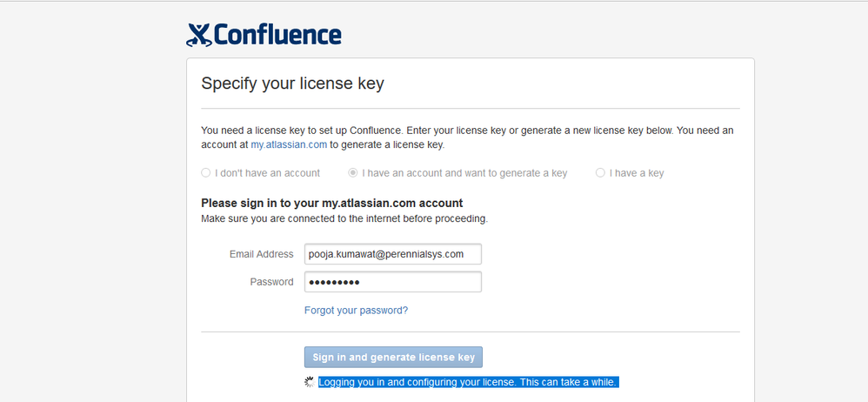Select "I don't have an account" radio

click(205, 173)
